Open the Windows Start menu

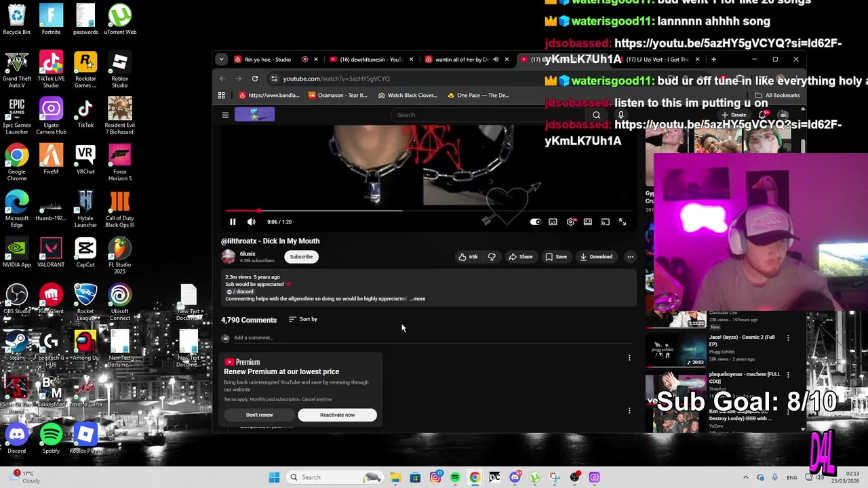pyautogui.click(x=274, y=477)
